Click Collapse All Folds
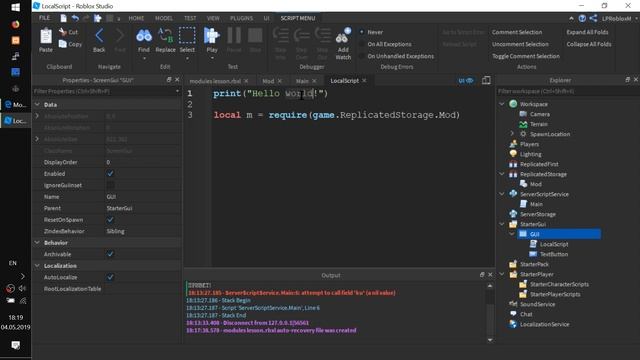The width and height of the screenshot is (640, 360). (589, 44)
